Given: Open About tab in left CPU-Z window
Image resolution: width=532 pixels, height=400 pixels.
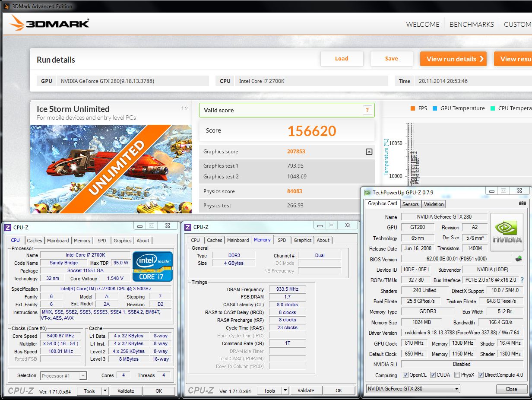Looking at the screenshot, I should [x=143, y=241].
